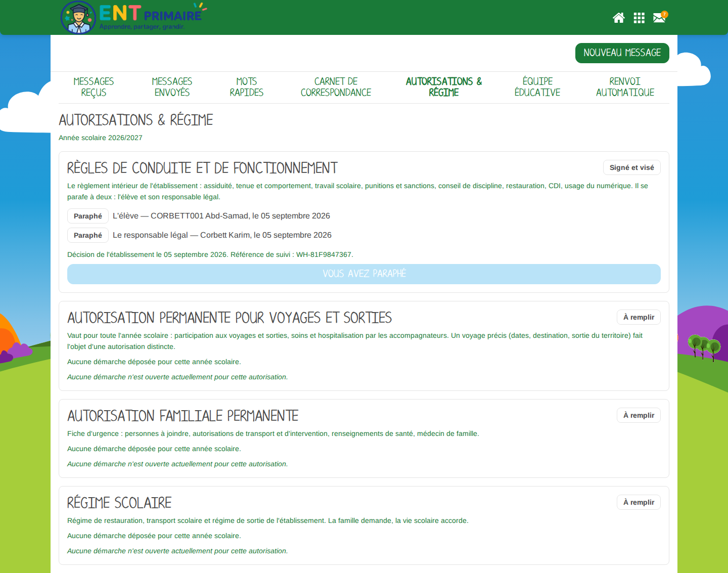Image resolution: width=728 pixels, height=573 pixels.
Task: Click the Vous avez paraphé button
Action: [x=364, y=274]
